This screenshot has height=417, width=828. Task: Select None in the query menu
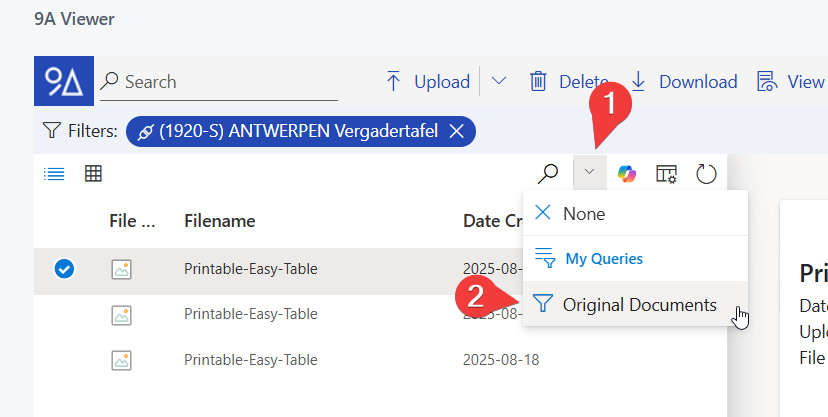click(x=583, y=213)
